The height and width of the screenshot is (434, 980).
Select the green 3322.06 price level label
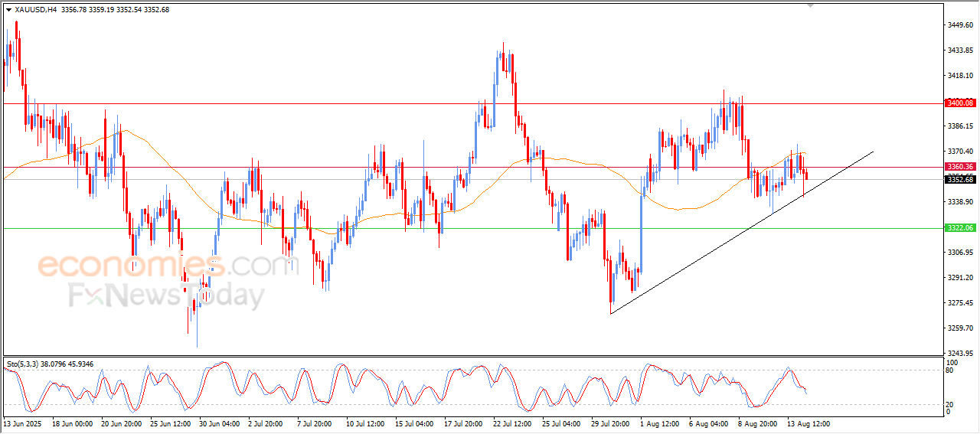point(959,228)
